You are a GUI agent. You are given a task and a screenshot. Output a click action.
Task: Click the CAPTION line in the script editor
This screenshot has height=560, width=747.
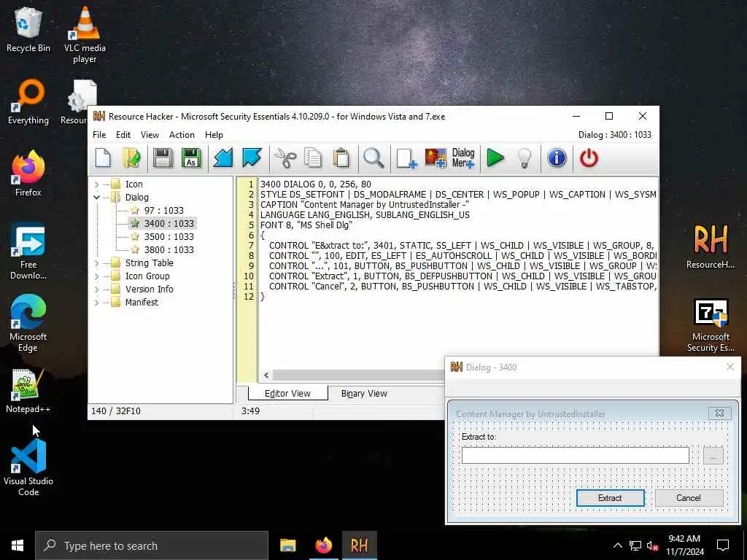(x=365, y=205)
